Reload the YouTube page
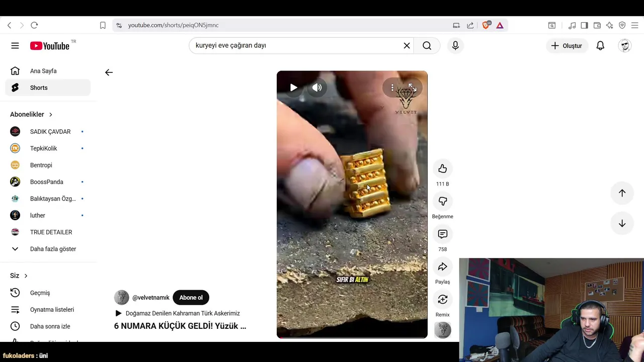Screen dimensions: 644x362 tap(34, 25)
